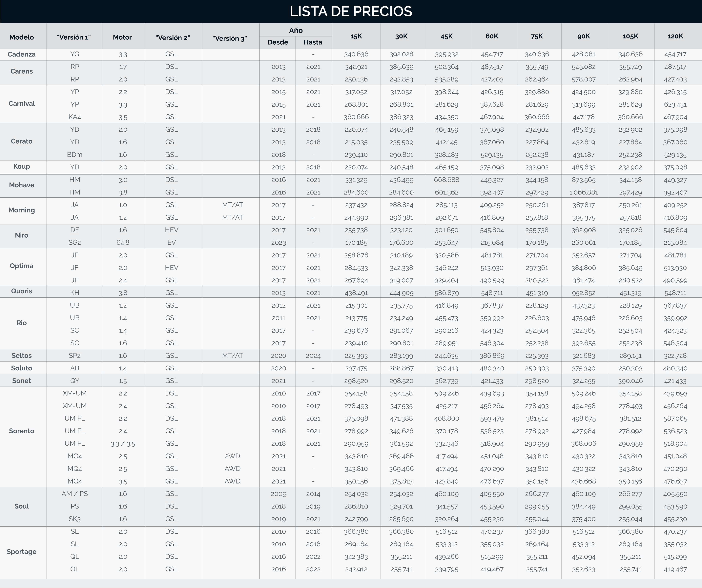The width and height of the screenshot is (702, 588).
Task: Click the Seltos model cell
Action: click(22, 356)
